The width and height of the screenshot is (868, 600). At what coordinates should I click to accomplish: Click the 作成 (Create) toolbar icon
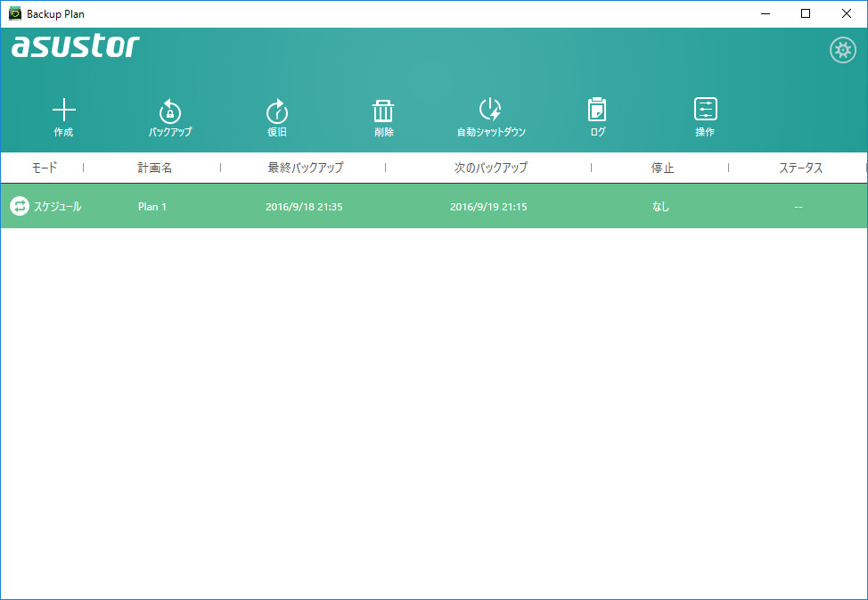click(x=63, y=116)
